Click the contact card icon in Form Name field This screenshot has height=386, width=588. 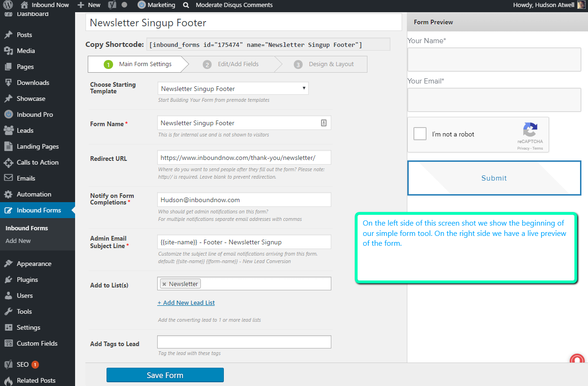point(323,123)
